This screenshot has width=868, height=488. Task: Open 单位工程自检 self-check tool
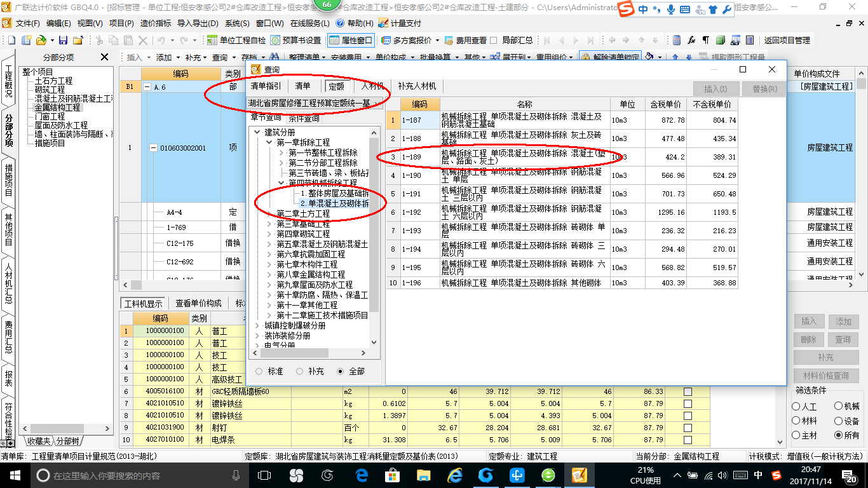tap(236, 40)
